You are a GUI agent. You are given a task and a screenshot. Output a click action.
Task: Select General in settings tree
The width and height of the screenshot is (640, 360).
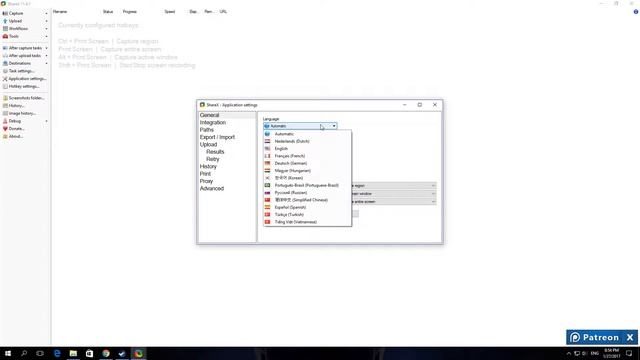point(209,115)
